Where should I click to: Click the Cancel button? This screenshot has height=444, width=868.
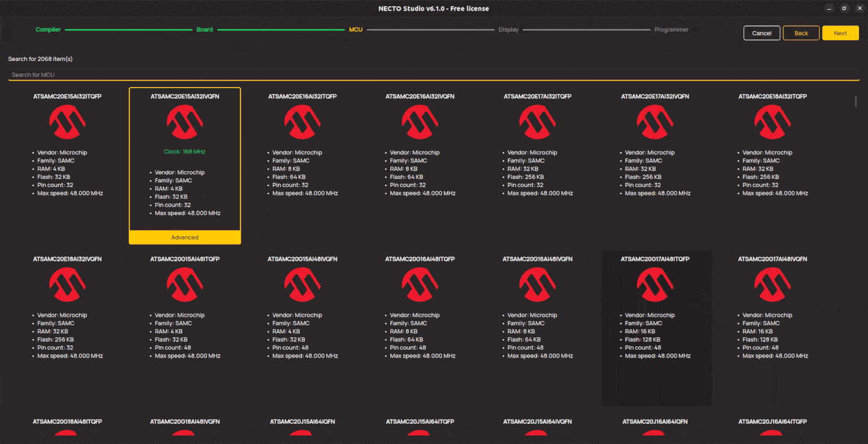point(762,33)
